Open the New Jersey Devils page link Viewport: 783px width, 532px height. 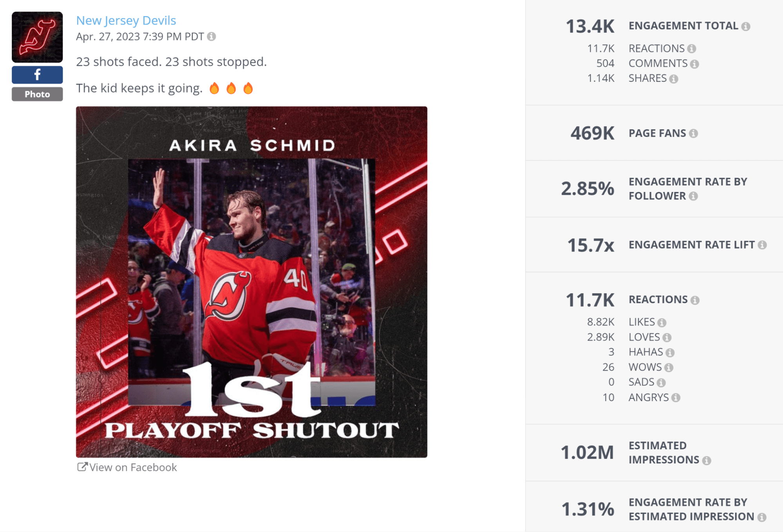(x=126, y=20)
